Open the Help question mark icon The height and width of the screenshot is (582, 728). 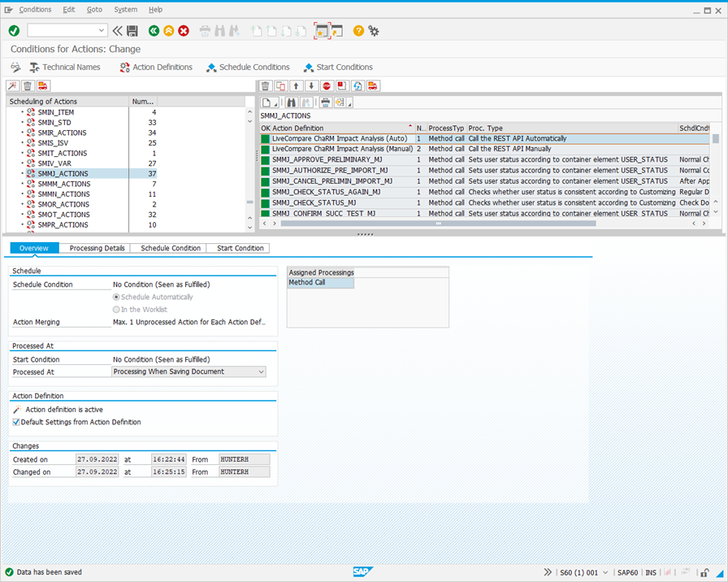click(x=358, y=31)
